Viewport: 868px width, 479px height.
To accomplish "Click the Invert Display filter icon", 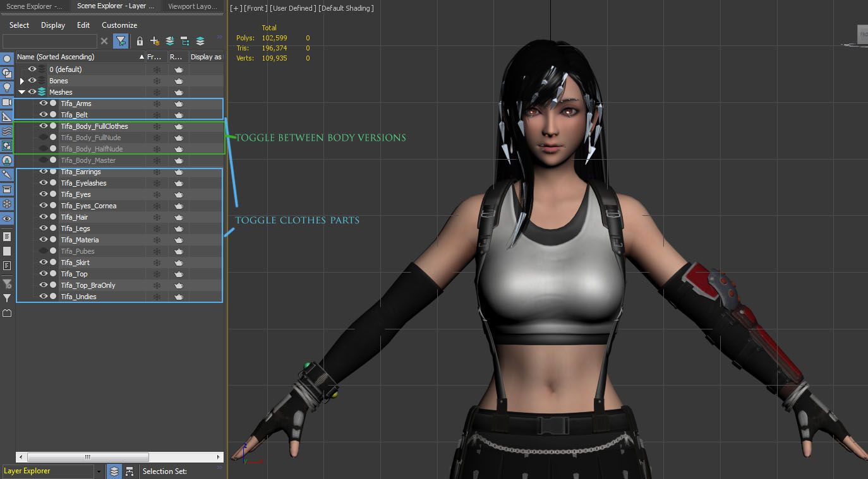I will pyautogui.click(x=7, y=266).
